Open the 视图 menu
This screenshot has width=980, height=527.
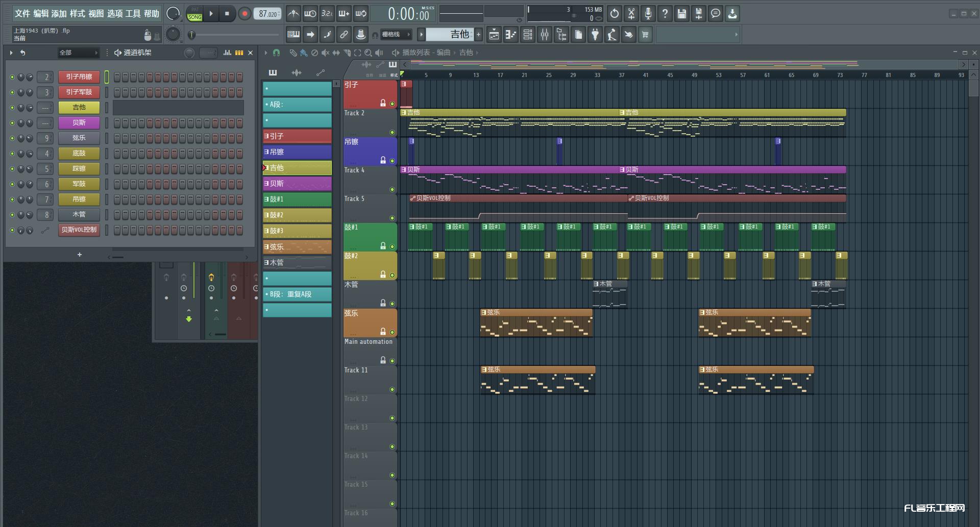click(x=96, y=14)
